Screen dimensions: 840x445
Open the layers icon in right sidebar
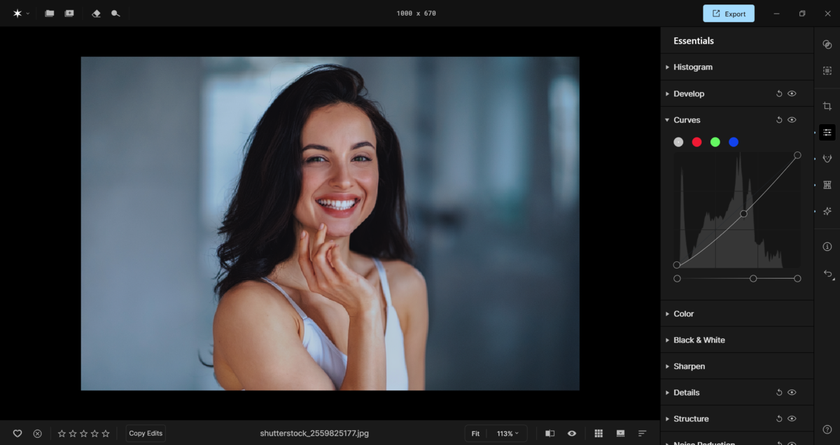[x=827, y=45]
